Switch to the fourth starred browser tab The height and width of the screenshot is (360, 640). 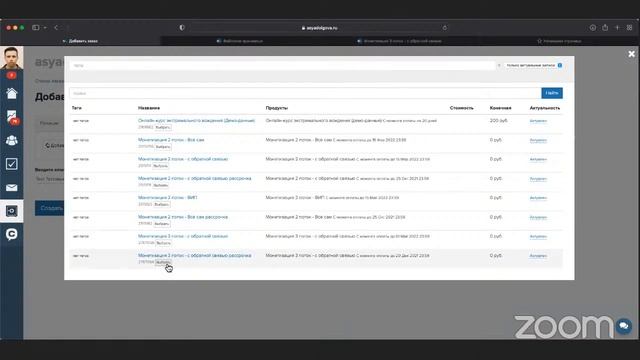[560, 41]
